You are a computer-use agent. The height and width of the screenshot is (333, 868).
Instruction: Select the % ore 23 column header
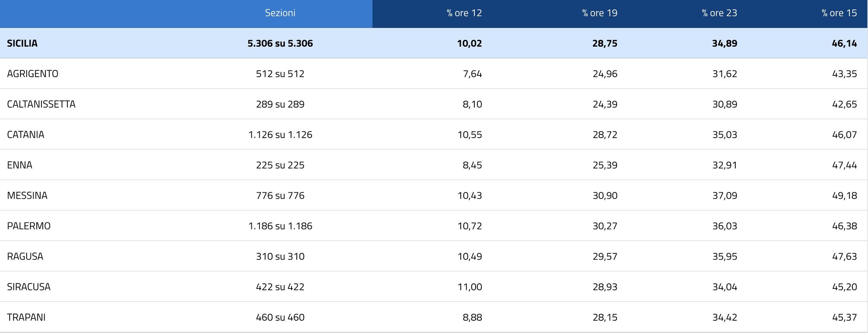tap(719, 13)
